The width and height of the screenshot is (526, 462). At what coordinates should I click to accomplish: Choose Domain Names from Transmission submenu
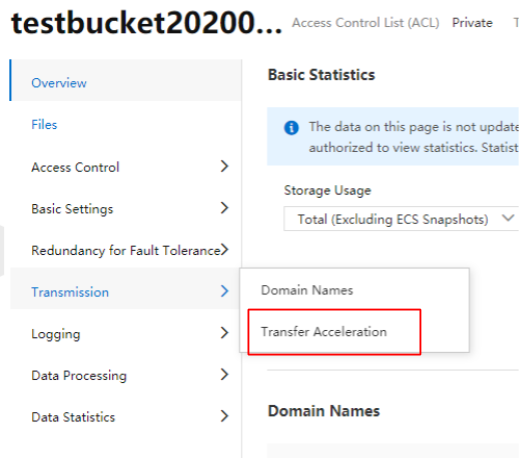click(x=307, y=290)
